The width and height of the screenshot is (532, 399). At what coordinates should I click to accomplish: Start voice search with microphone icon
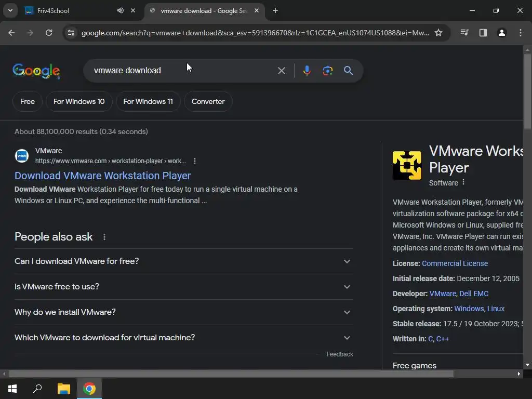pos(307,71)
